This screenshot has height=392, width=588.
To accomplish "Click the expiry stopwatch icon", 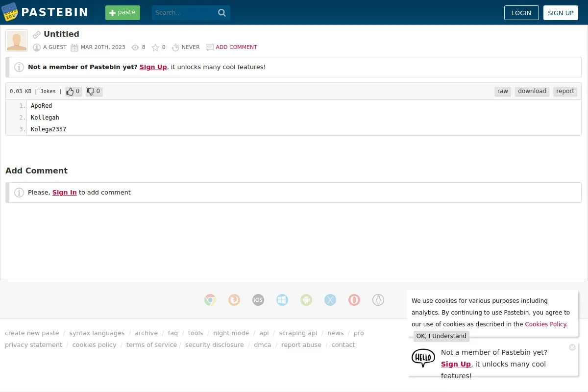I will coord(175,48).
